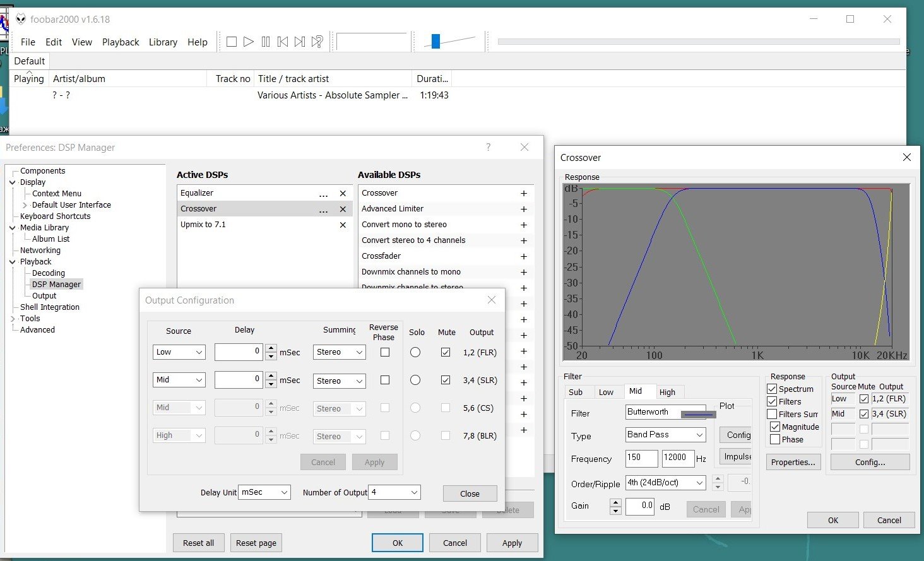924x561 pixels.
Task: Remove Equalizer from Active DSPs
Action: (x=343, y=194)
